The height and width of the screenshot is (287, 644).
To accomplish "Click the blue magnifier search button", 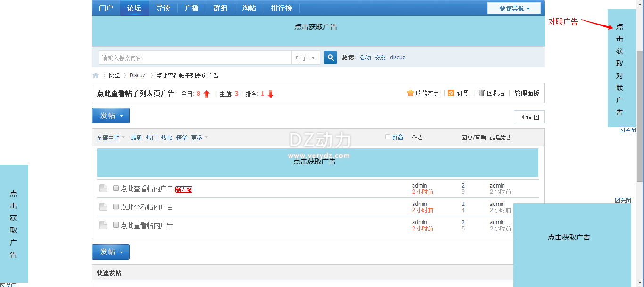I will 330,57.
